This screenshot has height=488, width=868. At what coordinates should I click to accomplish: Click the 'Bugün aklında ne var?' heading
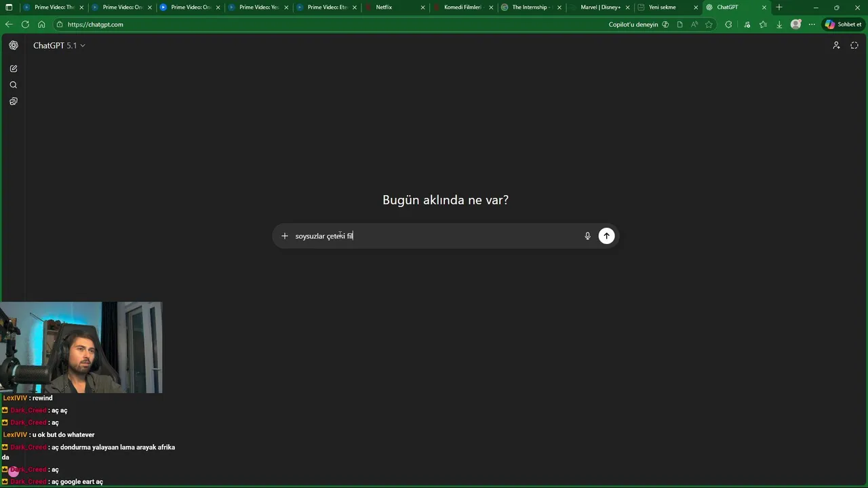point(446,200)
